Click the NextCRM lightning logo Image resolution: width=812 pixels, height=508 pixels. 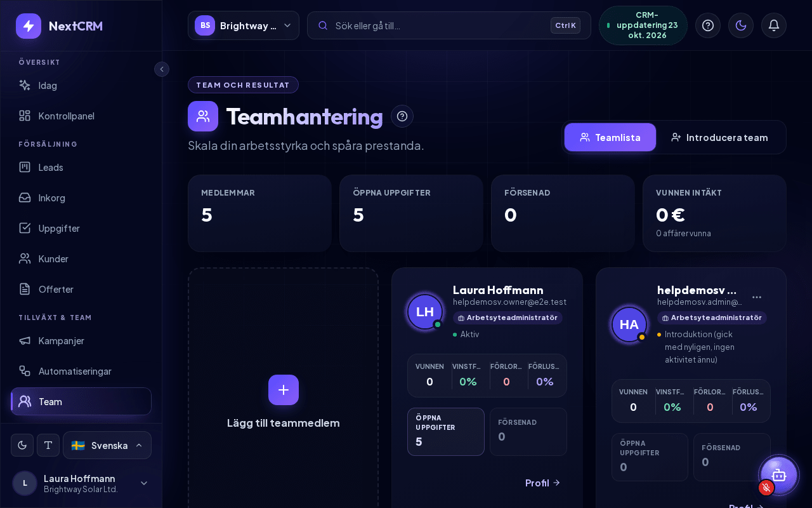[x=29, y=26]
